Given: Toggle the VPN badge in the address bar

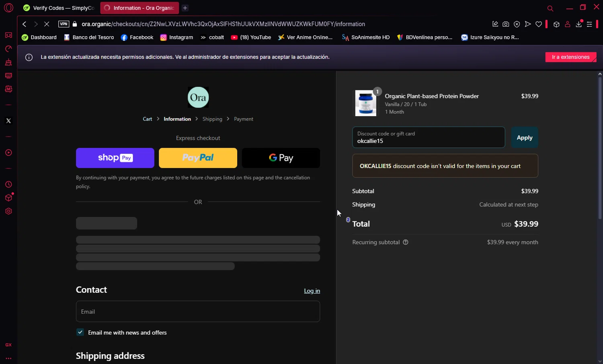Looking at the screenshot, I should pos(64,24).
